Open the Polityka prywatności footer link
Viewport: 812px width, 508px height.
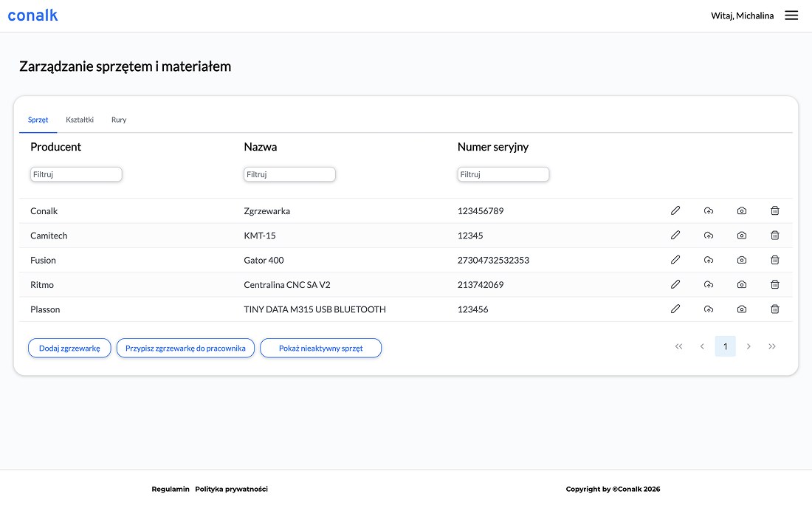click(232, 489)
